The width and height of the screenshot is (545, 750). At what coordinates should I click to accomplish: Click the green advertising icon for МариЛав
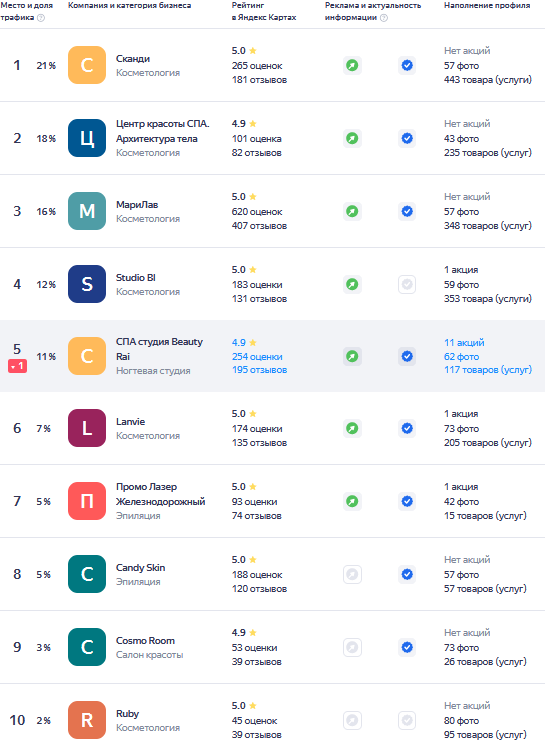[352, 211]
